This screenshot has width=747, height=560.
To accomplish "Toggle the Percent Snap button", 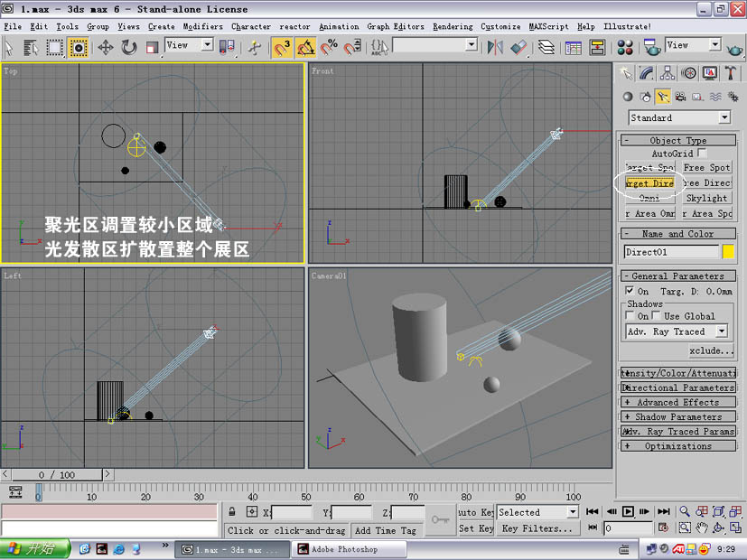I will [x=329, y=48].
